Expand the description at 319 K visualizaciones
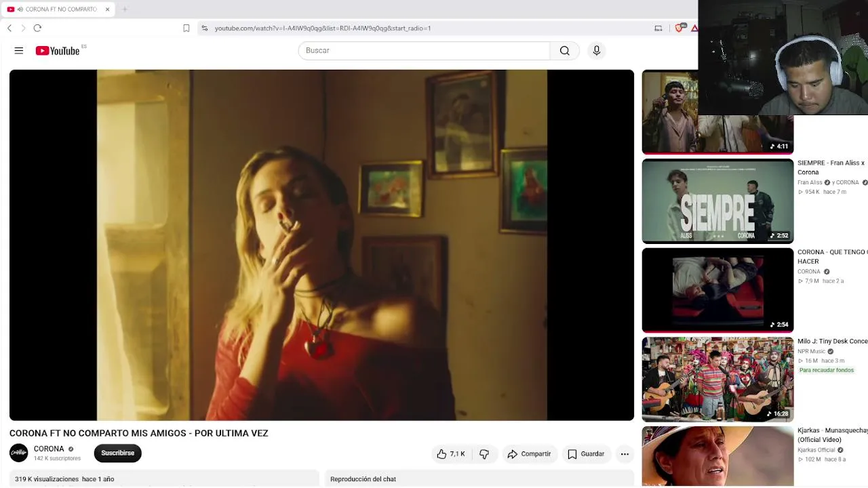The image size is (868, 488). pyautogui.click(x=164, y=479)
